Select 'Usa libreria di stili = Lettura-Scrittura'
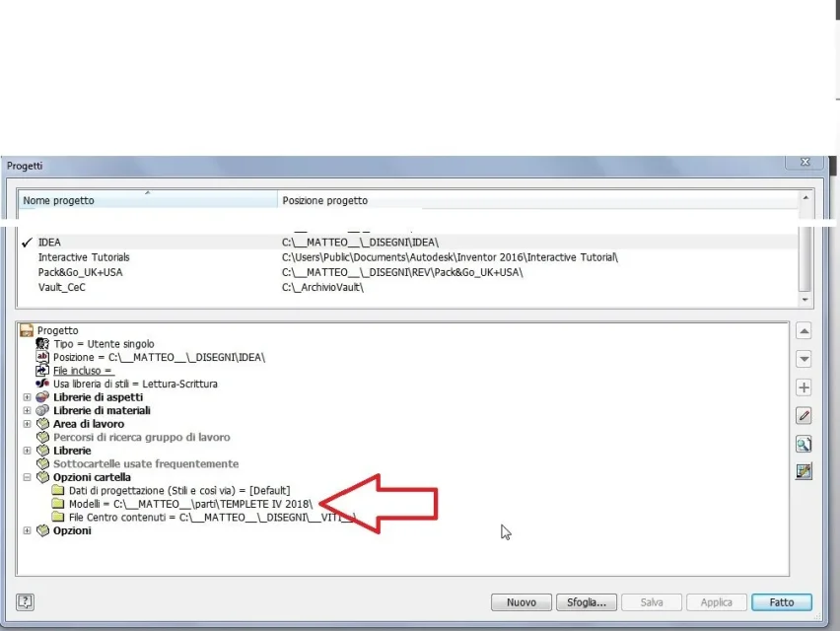The height and width of the screenshot is (631, 840). 135,384
